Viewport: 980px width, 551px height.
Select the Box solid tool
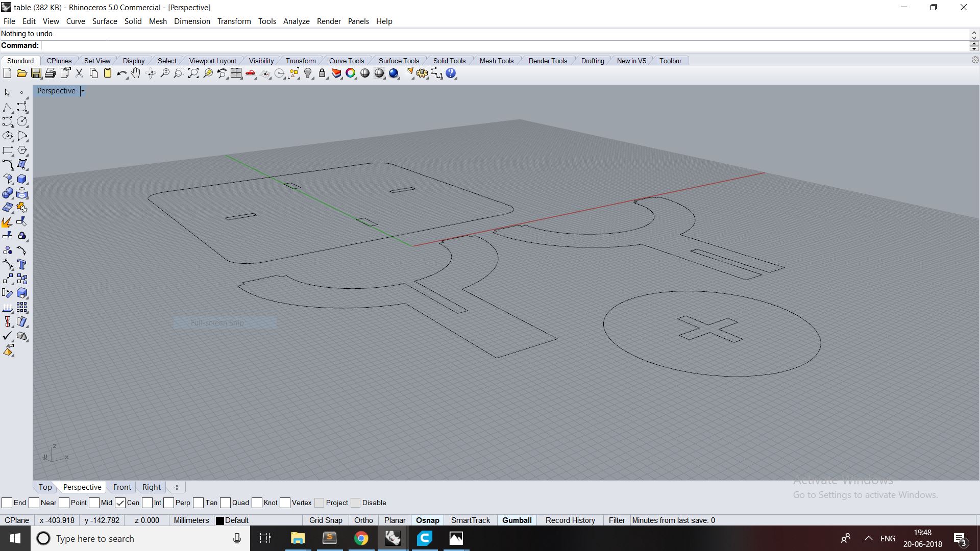[x=22, y=179]
